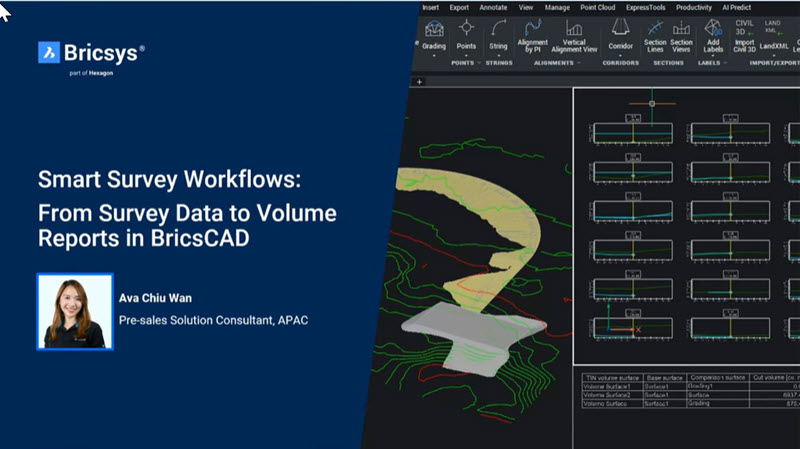This screenshot has width=800, height=449.
Task: Open the Grading dropdown arrow
Action: [434, 55]
